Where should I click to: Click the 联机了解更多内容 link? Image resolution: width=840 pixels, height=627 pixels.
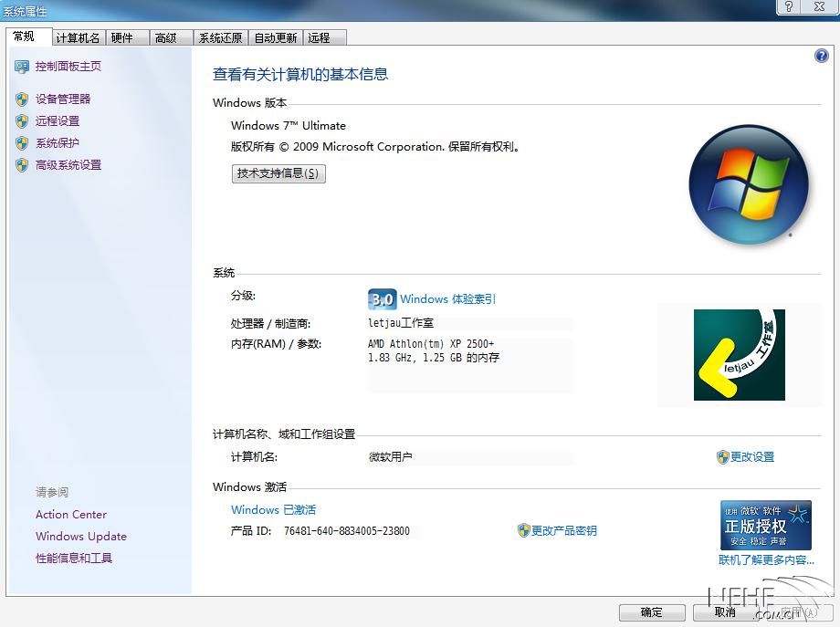pos(766,560)
